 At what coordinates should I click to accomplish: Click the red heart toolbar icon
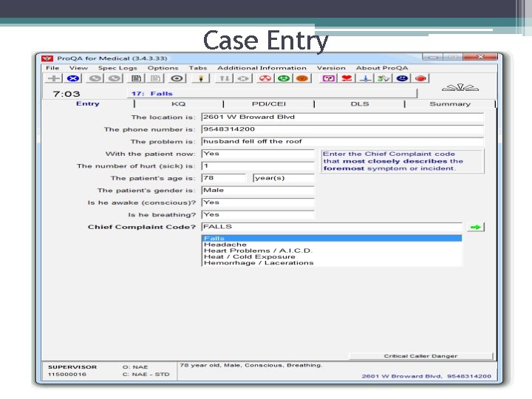347,79
